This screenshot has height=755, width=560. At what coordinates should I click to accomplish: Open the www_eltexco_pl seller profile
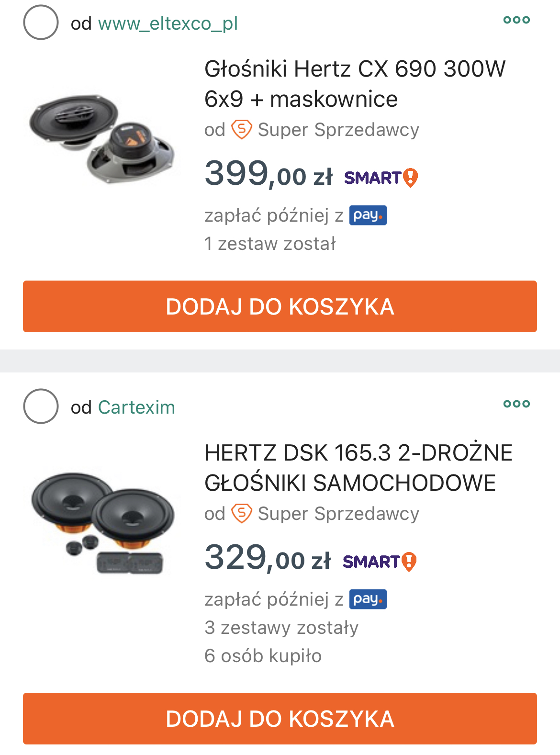(x=168, y=23)
